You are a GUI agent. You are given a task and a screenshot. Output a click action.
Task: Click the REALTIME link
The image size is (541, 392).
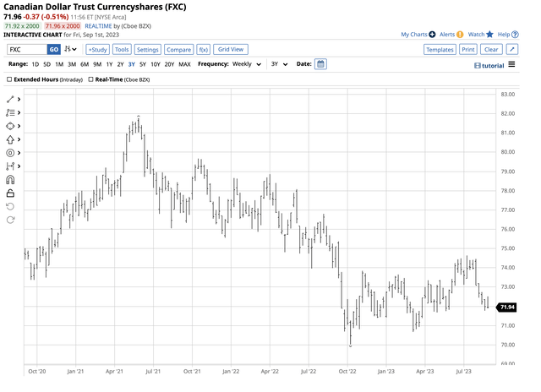tap(98, 26)
